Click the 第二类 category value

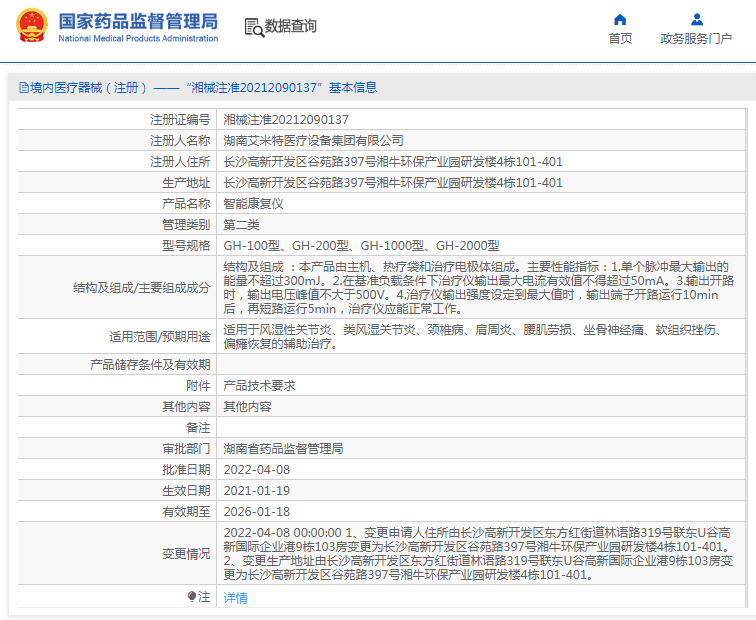coord(242,225)
